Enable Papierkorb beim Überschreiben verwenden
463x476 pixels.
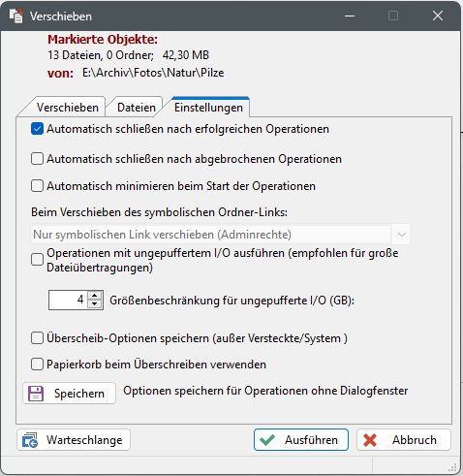pyautogui.click(x=37, y=365)
